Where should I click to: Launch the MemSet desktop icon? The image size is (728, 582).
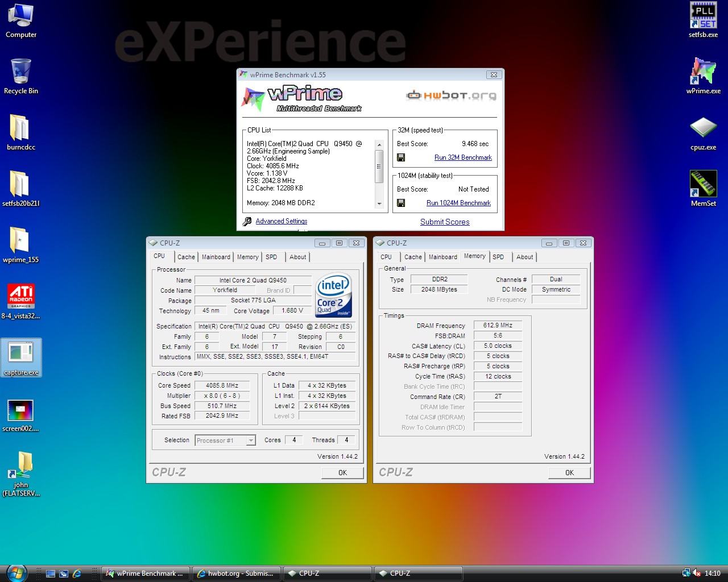703,189
